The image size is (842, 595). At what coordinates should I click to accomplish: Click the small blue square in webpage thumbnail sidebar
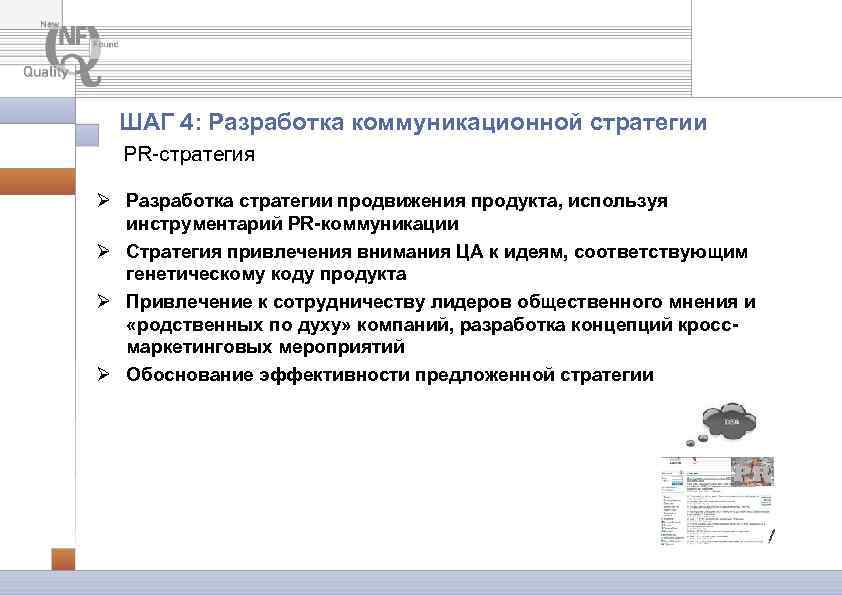tap(675, 483)
